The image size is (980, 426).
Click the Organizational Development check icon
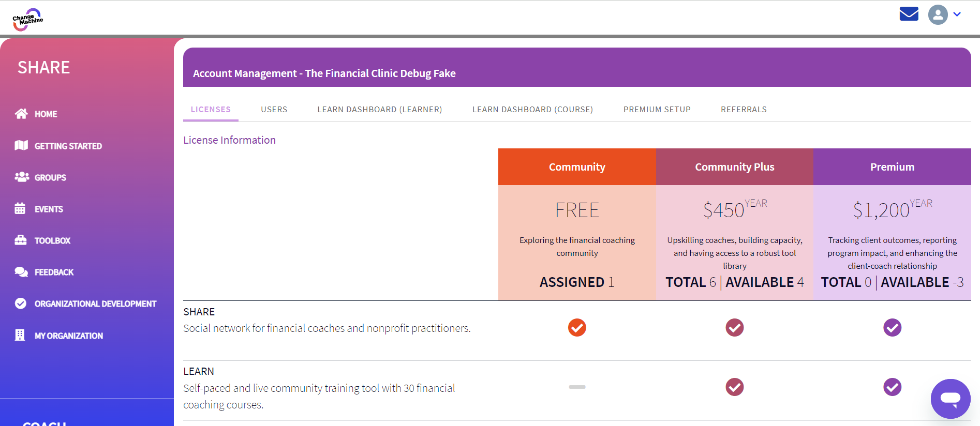(21, 303)
